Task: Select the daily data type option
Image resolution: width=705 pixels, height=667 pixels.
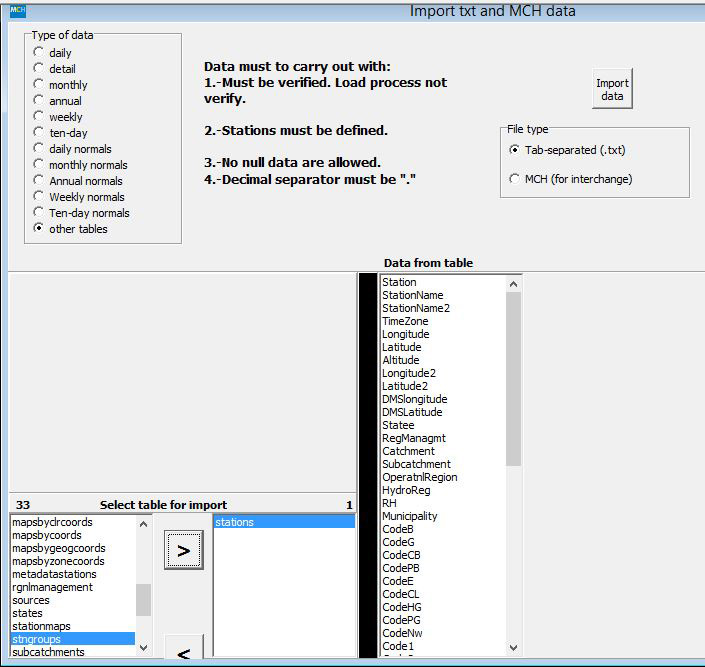Action: click(39, 53)
